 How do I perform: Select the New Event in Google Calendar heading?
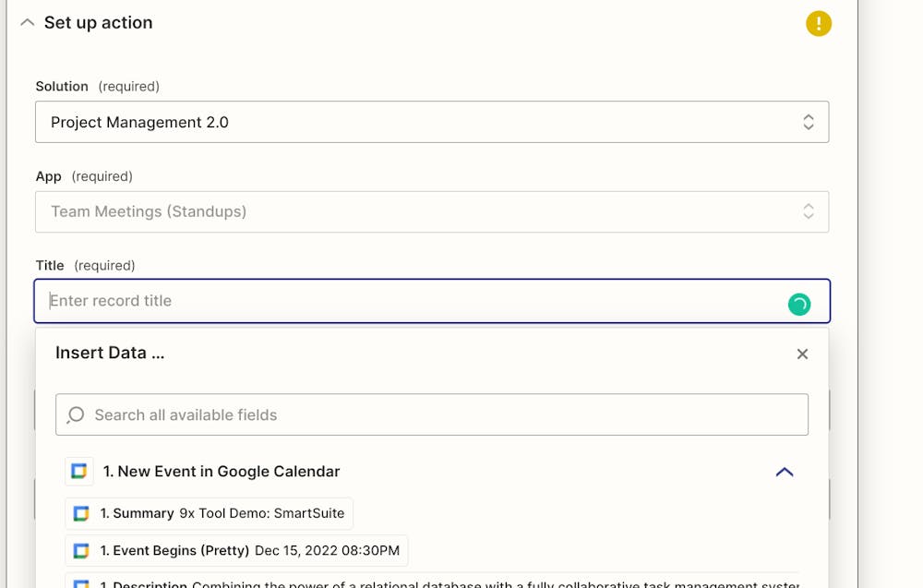click(x=222, y=472)
